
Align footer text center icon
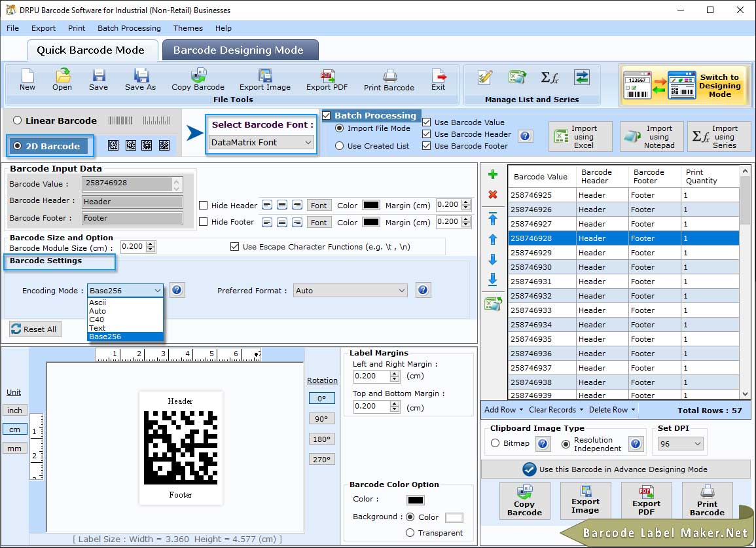pyautogui.click(x=282, y=223)
